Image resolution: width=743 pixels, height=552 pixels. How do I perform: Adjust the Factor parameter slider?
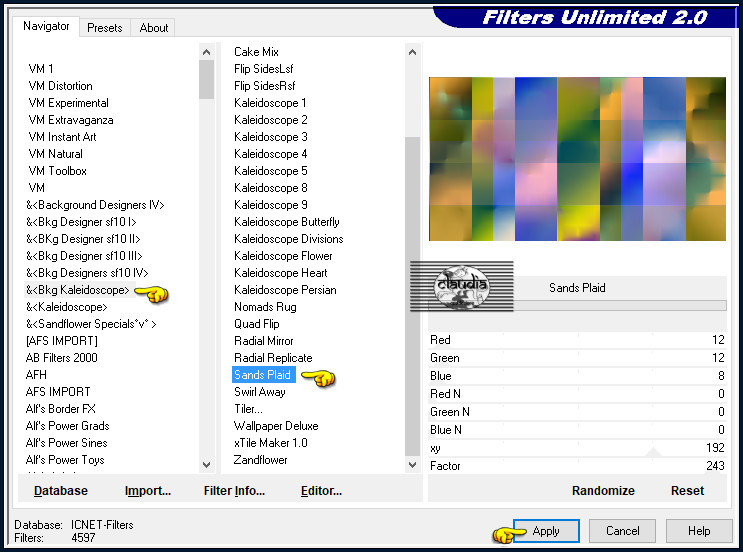tap(577, 466)
